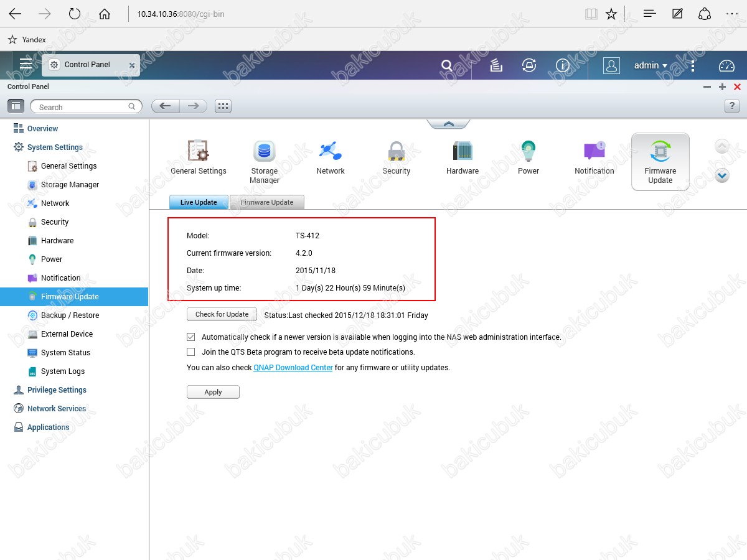Open the QTS main menu hamburger icon
The height and width of the screenshot is (560, 747).
(26, 64)
